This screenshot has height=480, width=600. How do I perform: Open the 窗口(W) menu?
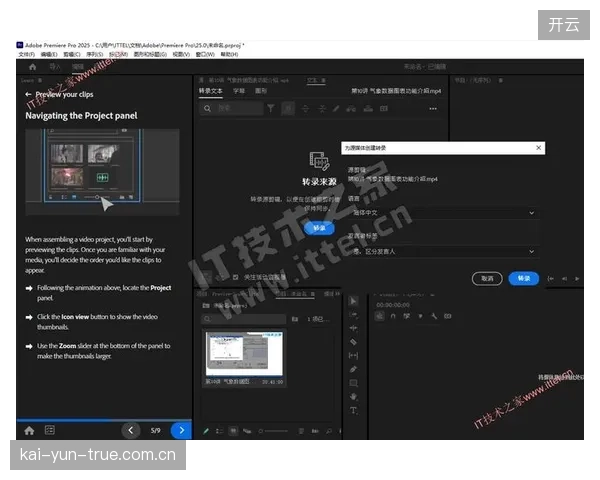[205, 54]
